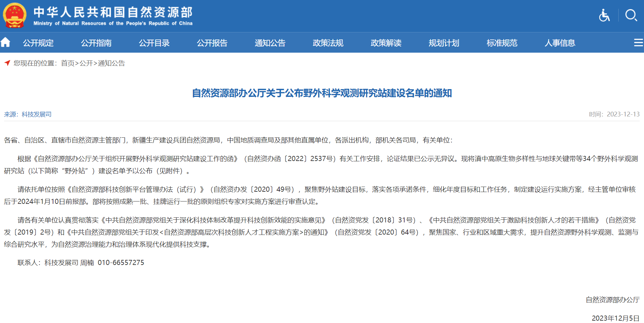Click 通知公告 in the breadcrumb
The image size is (644, 323).
coord(111,63)
